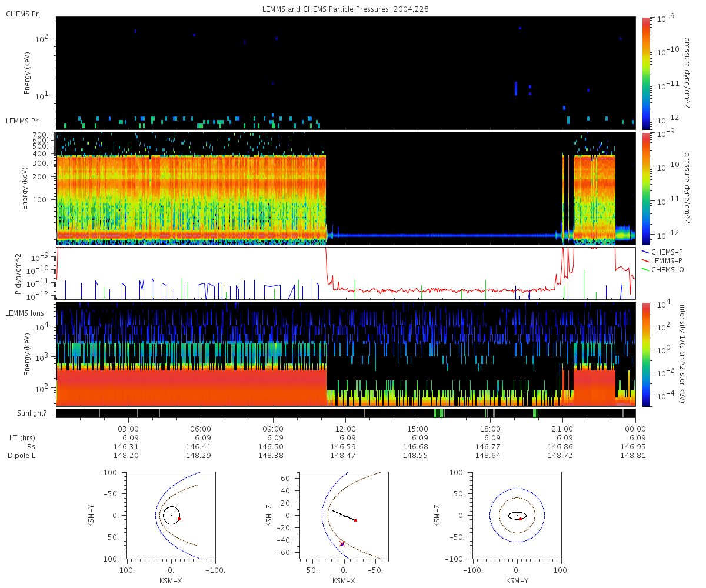Click the 'pressure dyne/cm^2' label beside the top color bar

coord(686,73)
